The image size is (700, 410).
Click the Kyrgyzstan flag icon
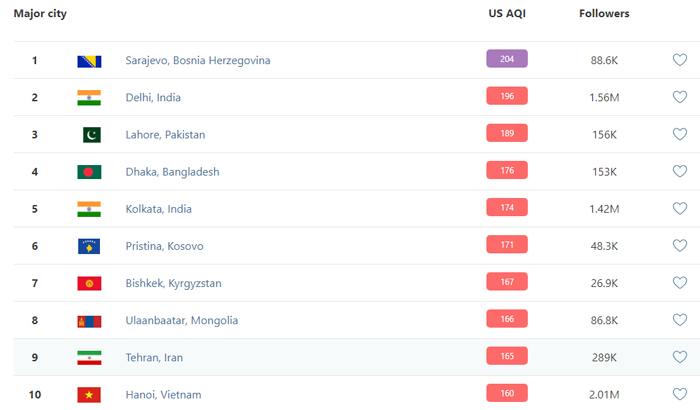pos(89,283)
